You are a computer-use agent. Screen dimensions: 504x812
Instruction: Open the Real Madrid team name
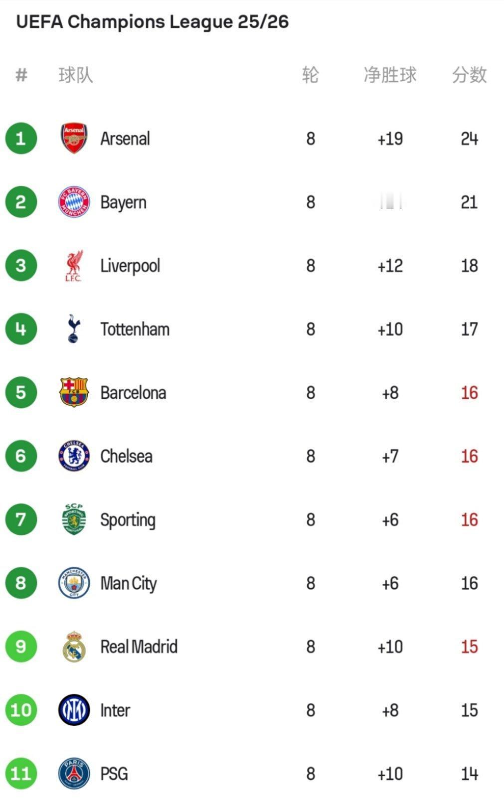139,647
